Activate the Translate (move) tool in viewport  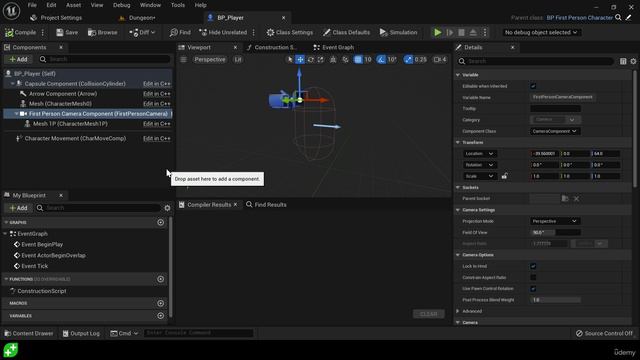click(x=300, y=60)
